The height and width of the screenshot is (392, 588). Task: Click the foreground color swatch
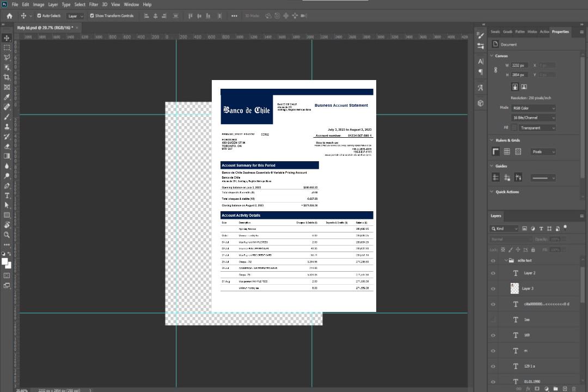click(x=5, y=261)
